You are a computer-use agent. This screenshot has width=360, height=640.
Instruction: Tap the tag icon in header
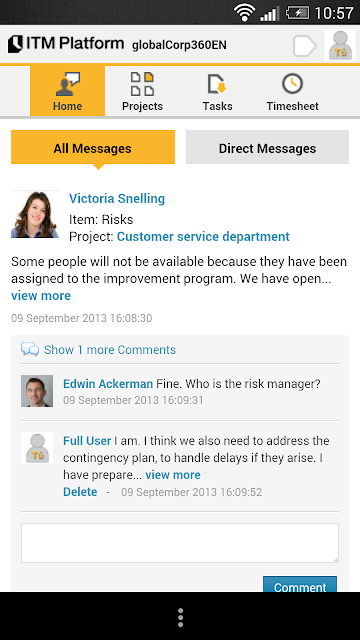click(305, 46)
